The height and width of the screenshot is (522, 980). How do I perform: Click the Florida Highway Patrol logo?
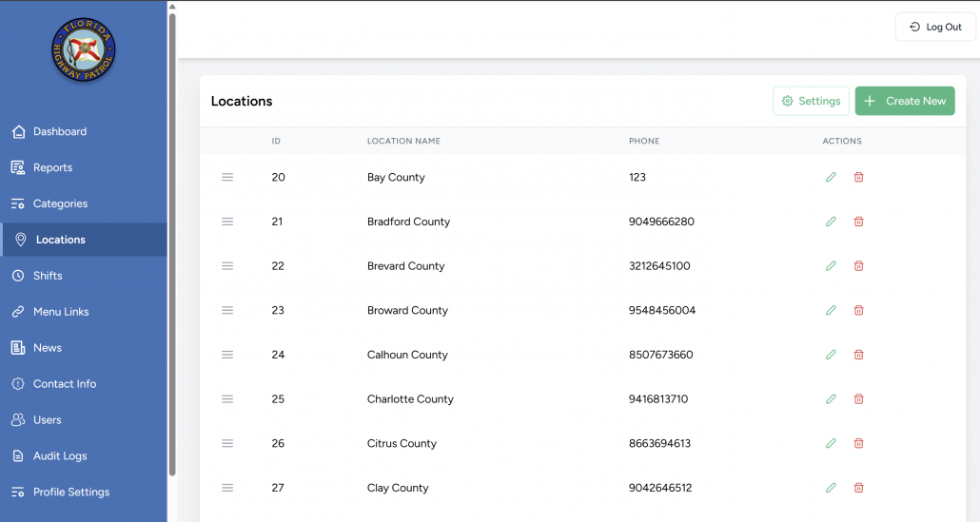(x=84, y=49)
